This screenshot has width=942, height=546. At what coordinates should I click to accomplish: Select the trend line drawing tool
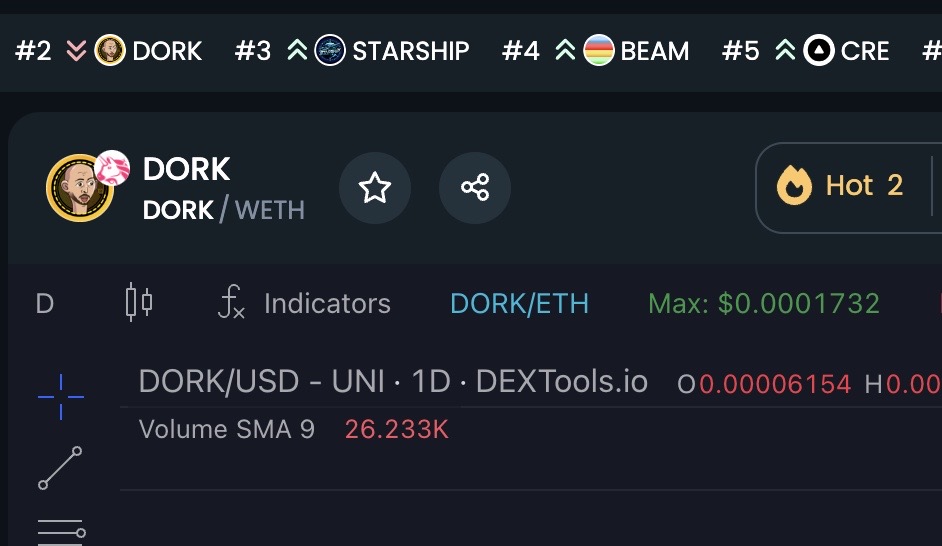pyautogui.click(x=60, y=468)
